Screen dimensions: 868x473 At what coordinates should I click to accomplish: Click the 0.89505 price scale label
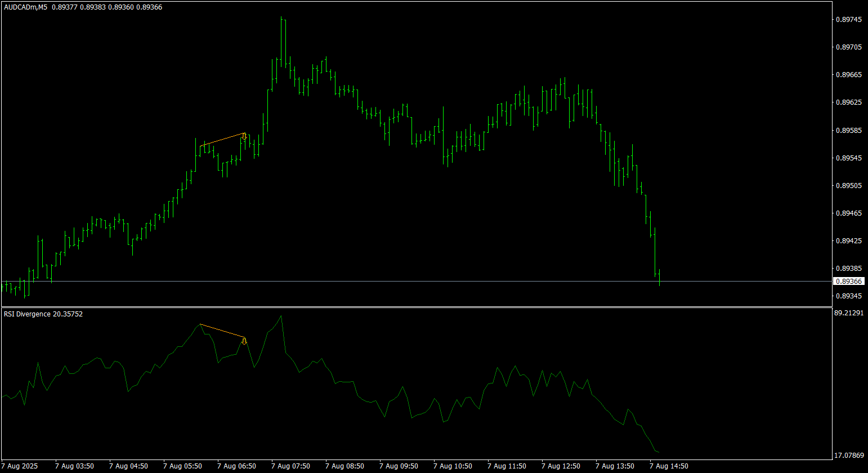[849, 185]
